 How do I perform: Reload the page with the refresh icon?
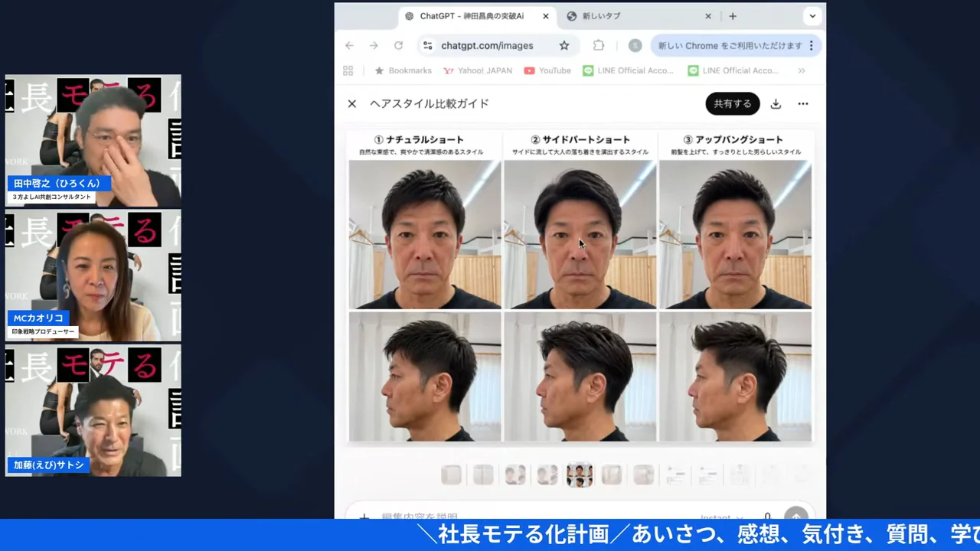tap(398, 46)
